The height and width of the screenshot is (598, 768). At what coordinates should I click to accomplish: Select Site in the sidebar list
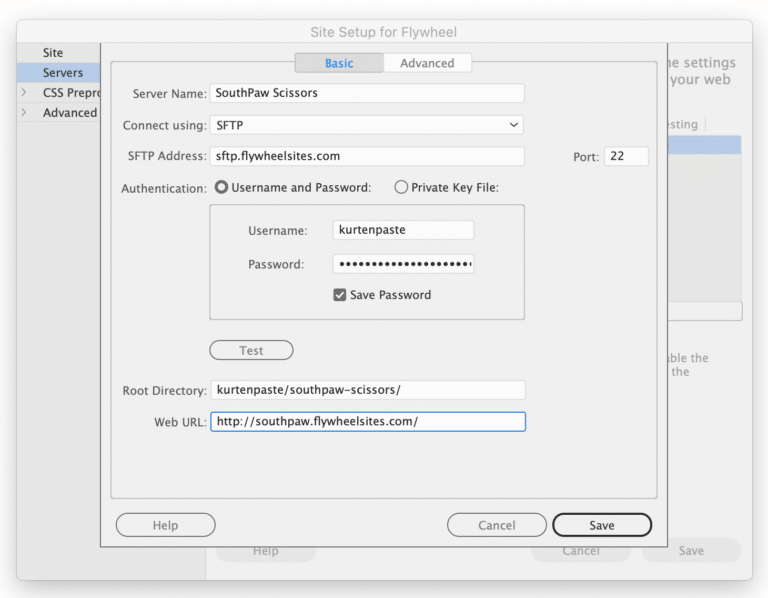tap(53, 53)
